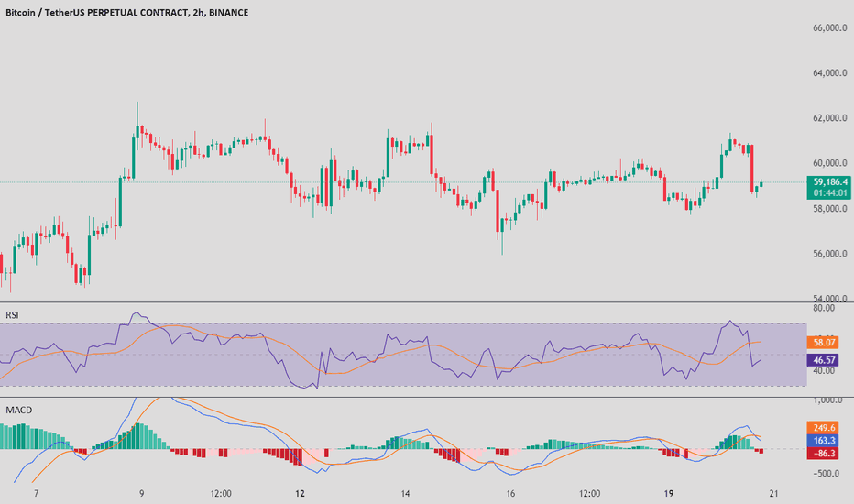Click date label 9 on time axis
Image resolution: width=854 pixels, height=504 pixels.
[x=142, y=494]
